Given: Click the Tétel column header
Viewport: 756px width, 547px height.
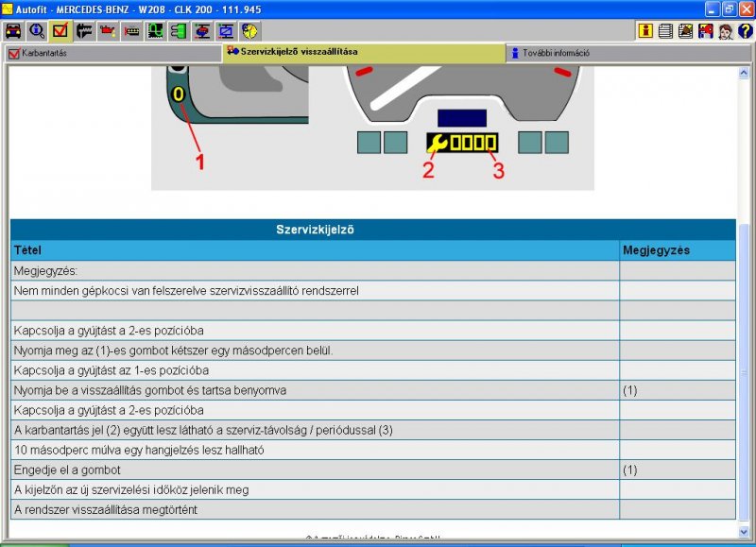Looking at the screenshot, I should click(315, 250).
